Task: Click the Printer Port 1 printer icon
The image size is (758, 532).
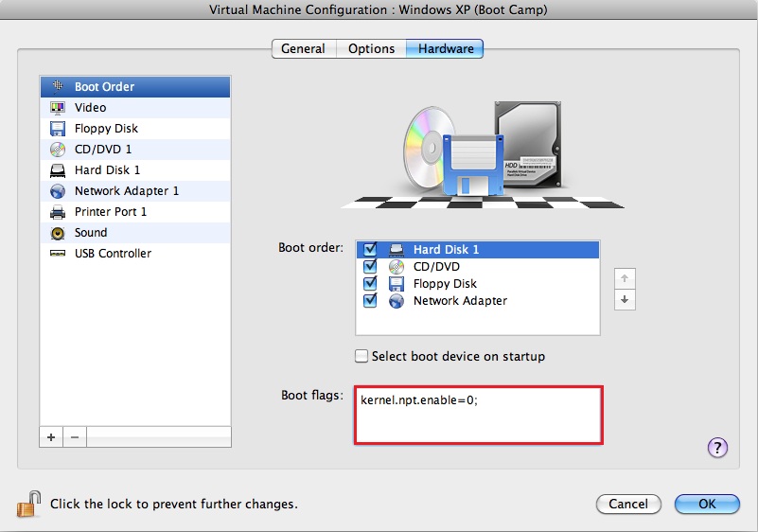Action: 58,212
